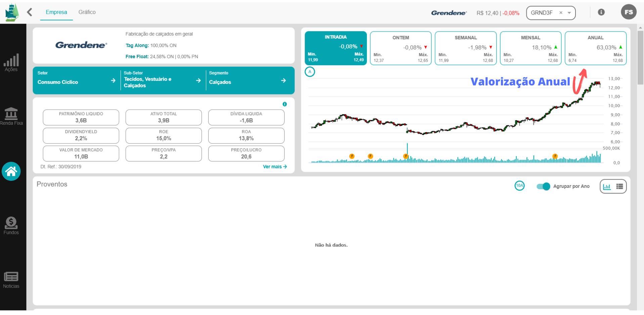Click the second F event marker on chart
Screen dimensions: 644x315
pyautogui.click(x=370, y=156)
